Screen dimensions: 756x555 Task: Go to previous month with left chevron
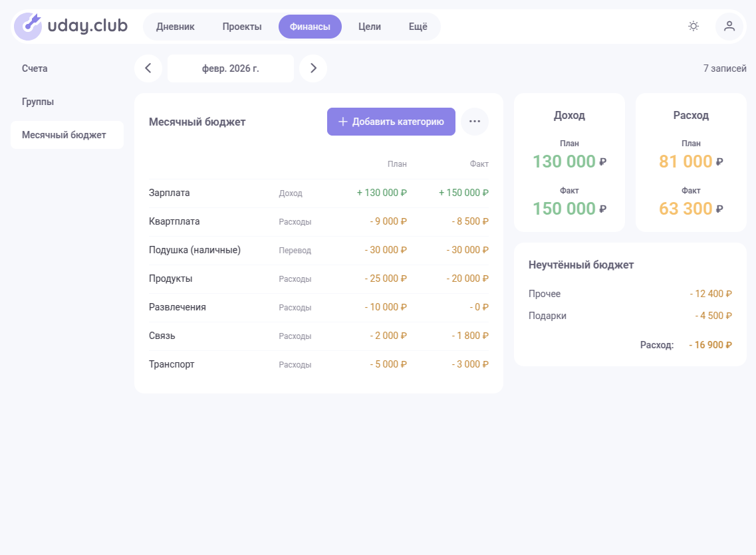[148, 68]
